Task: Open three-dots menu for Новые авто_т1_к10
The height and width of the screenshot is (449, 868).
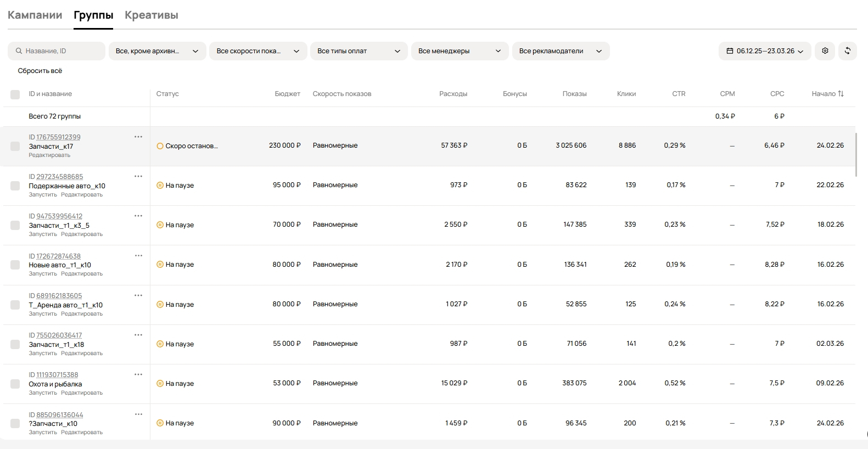Action: coord(138,255)
